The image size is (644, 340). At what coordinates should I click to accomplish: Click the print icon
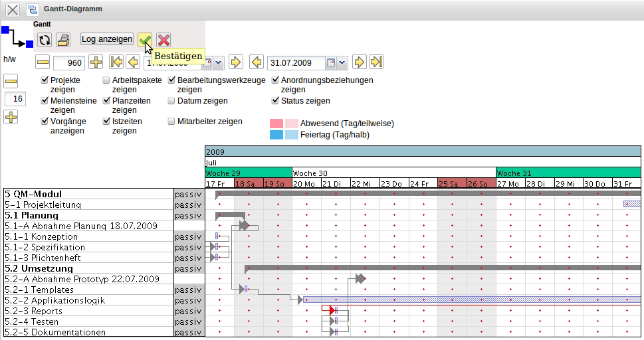(x=63, y=40)
